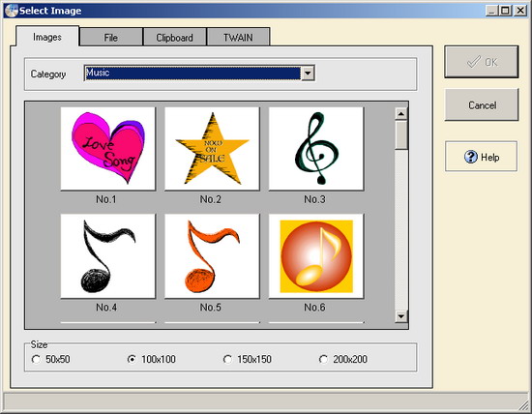Choose the 200x200 size option
This screenshot has height=414, width=532.
tap(343, 359)
